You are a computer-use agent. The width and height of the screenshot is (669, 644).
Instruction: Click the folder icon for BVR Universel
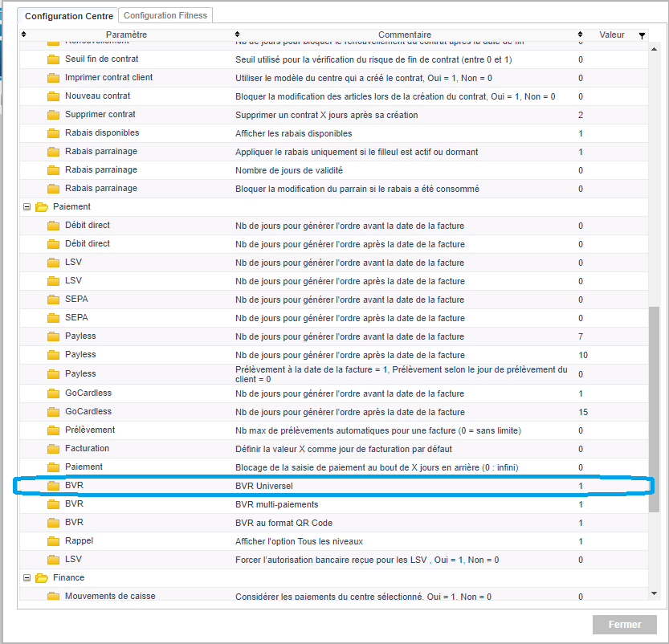tap(53, 486)
